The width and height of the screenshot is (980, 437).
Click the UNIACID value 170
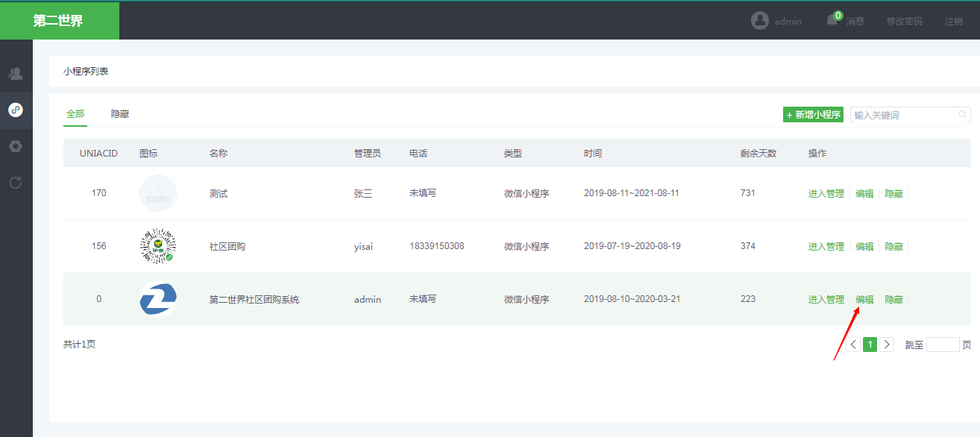pyautogui.click(x=99, y=193)
